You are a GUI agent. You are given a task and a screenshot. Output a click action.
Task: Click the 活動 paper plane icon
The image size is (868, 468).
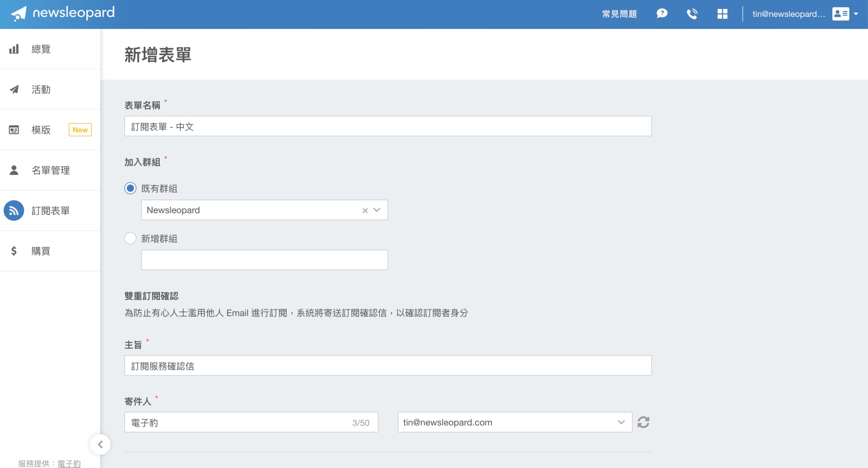(14, 89)
